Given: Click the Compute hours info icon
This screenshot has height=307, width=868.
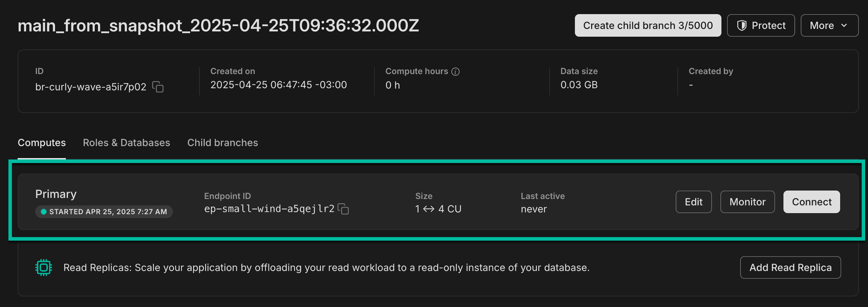Looking at the screenshot, I should point(456,71).
